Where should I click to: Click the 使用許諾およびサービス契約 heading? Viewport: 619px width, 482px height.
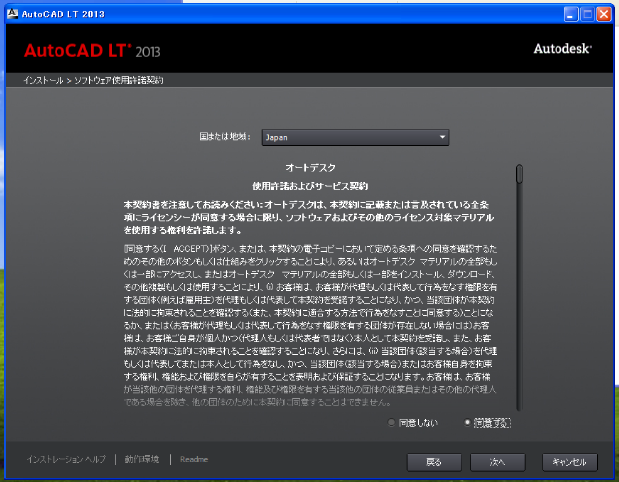(310, 186)
